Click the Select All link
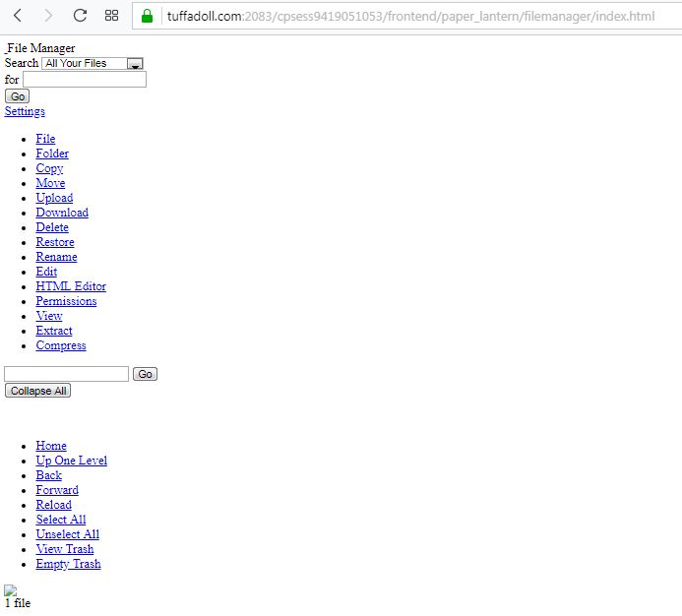Image resolution: width=682 pixels, height=616 pixels. [61, 520]
